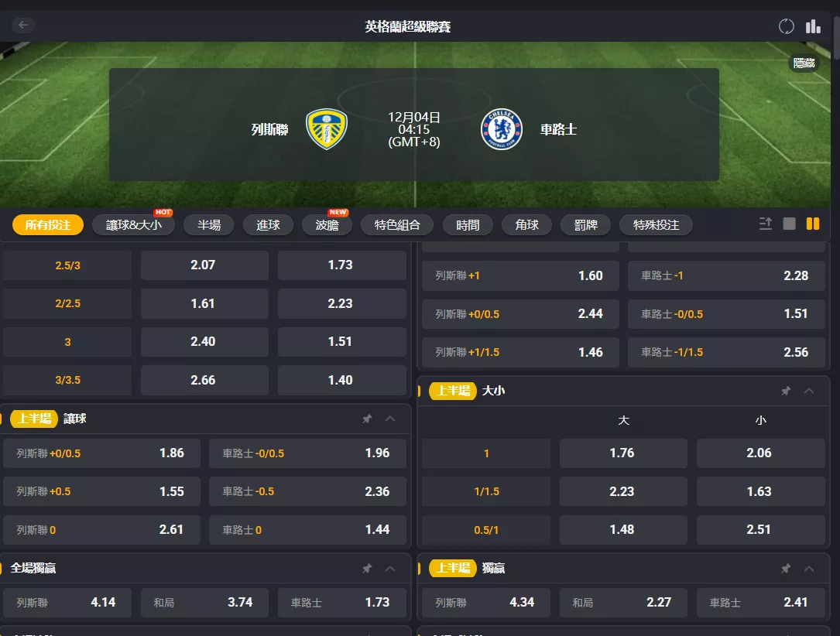840x636 pixels.
Task: Collapse the 上半場 讓球 section
Action: [390, 419]
